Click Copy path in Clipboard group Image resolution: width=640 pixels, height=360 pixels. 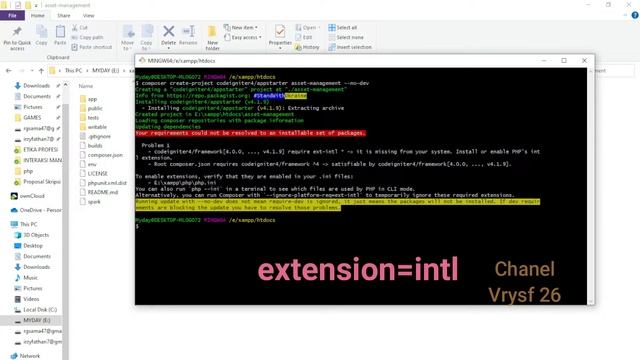click(x=87, y=37)
